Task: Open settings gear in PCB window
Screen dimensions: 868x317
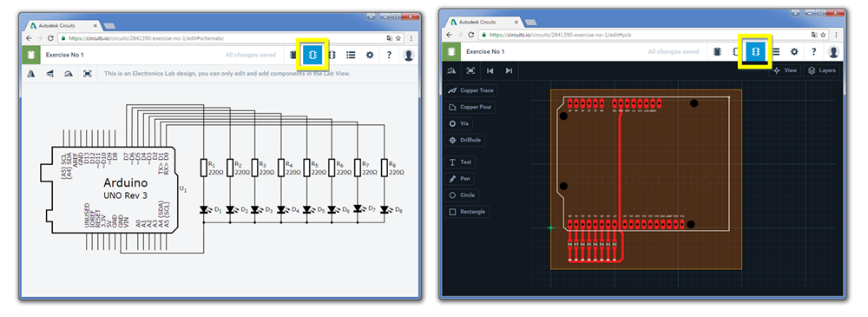Action: pos(794,51)
